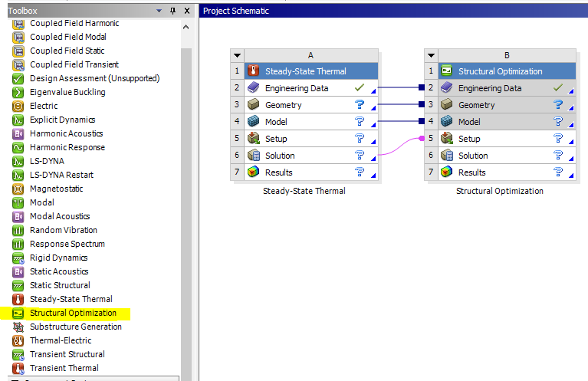Click the Magnetostatic system icon
Image resolution: width=588 pixels, height=381 pixels.
point(18,189)
